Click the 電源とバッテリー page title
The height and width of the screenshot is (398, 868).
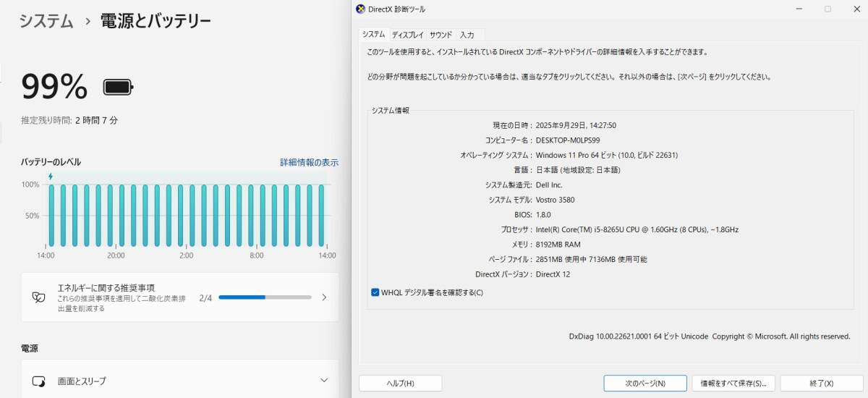click(156, 21)
